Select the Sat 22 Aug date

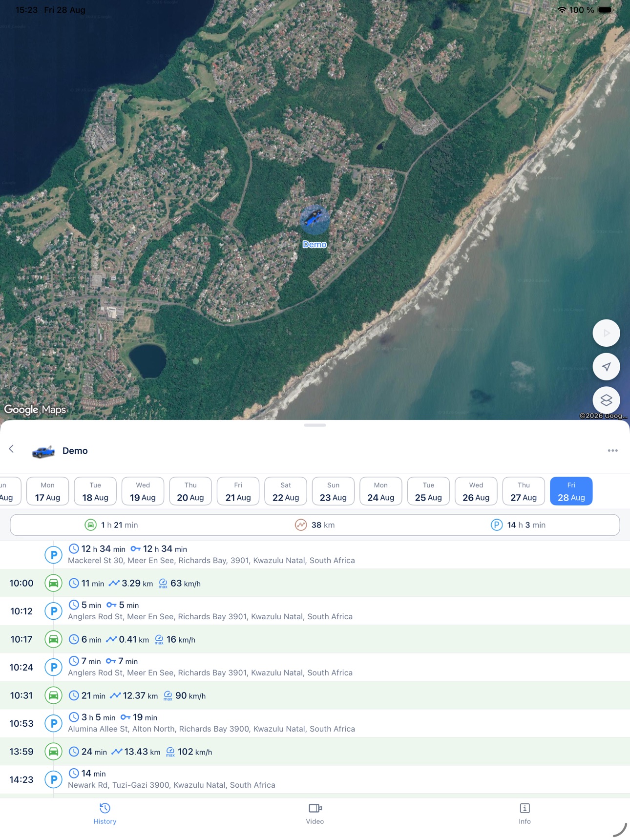click(286, 491)
